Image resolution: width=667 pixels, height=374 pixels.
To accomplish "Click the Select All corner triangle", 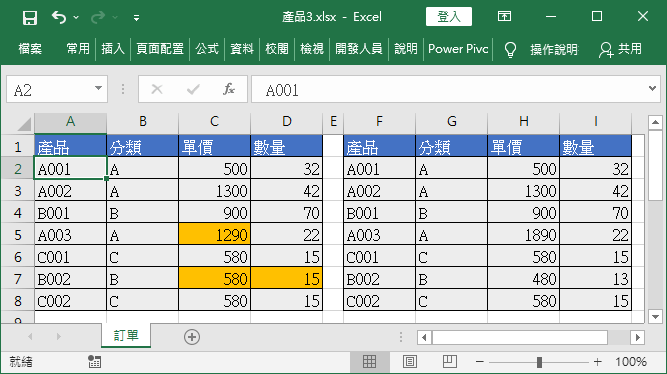I will 25,124.
